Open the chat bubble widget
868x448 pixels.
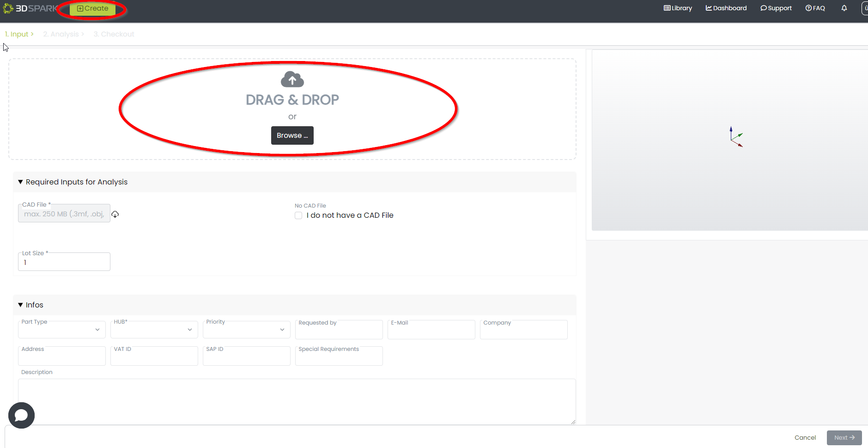tap(21, 415)
